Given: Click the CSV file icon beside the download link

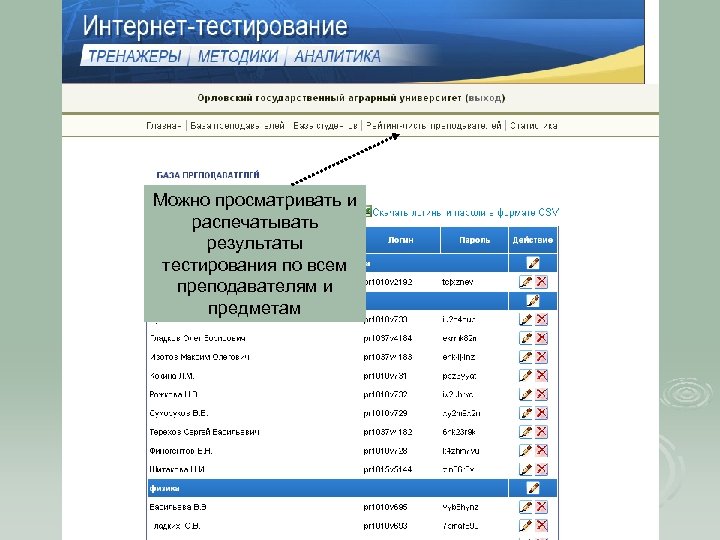Looking at the screenshot, I should 368,212.
